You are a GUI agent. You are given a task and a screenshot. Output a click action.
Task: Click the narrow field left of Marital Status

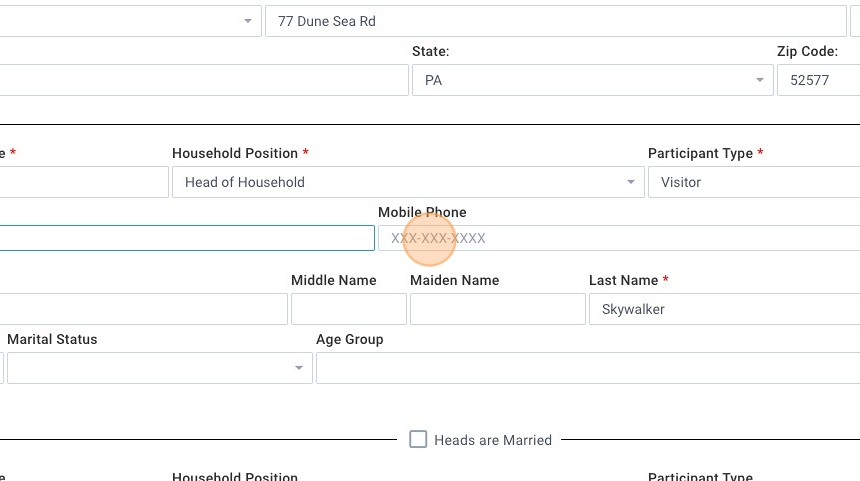(x=2, y=368)
